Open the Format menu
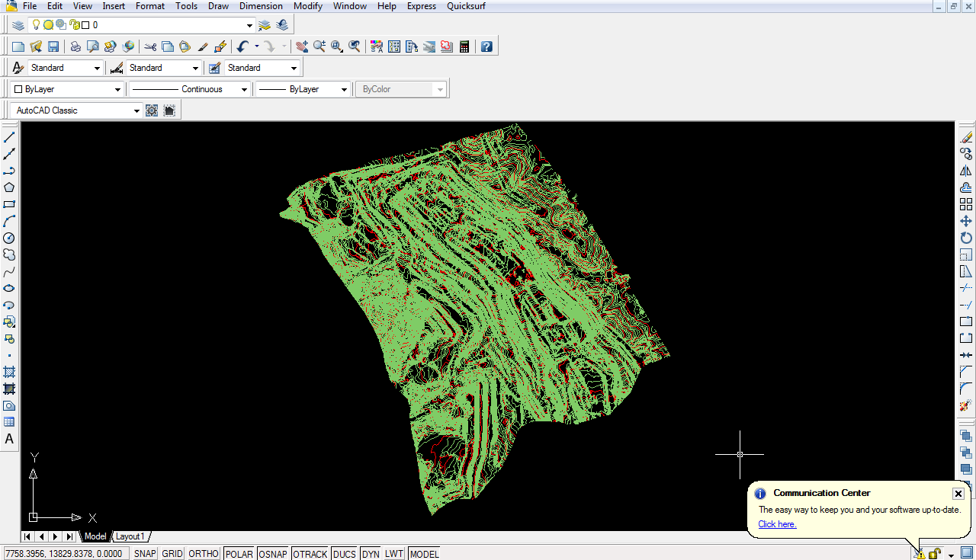 (150, 6)
